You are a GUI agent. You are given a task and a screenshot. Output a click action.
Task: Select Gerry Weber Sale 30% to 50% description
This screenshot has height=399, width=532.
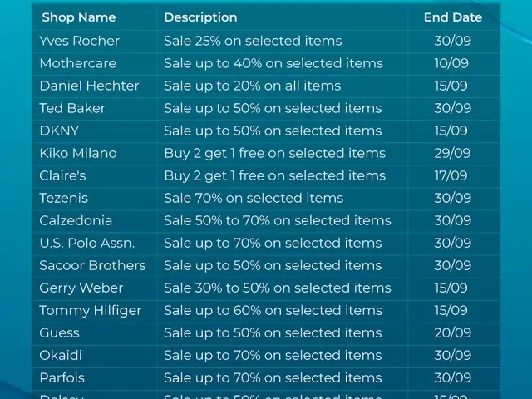click(x=277, y=288)
